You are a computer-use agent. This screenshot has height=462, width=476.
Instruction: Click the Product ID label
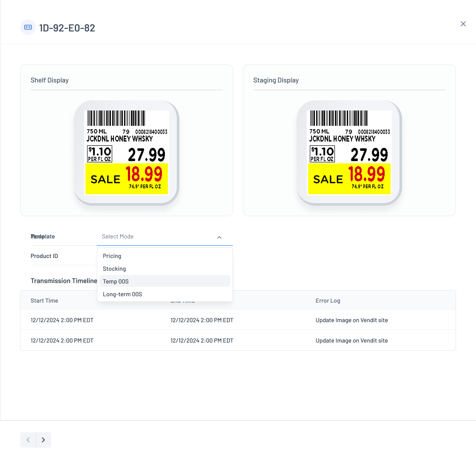pos(44,256)
